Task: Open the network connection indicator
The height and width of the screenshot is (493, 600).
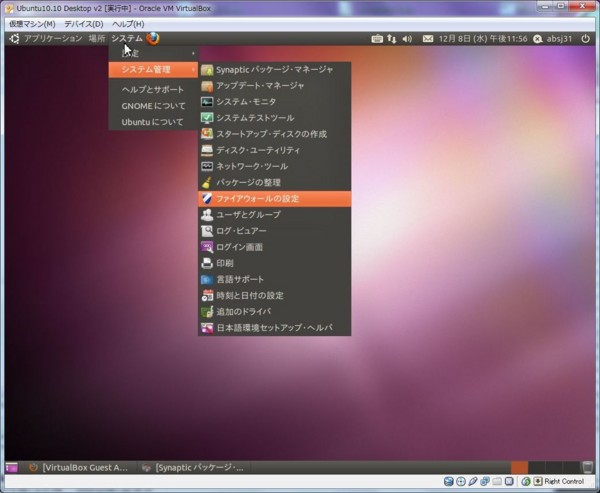Action: coord(391,39)
